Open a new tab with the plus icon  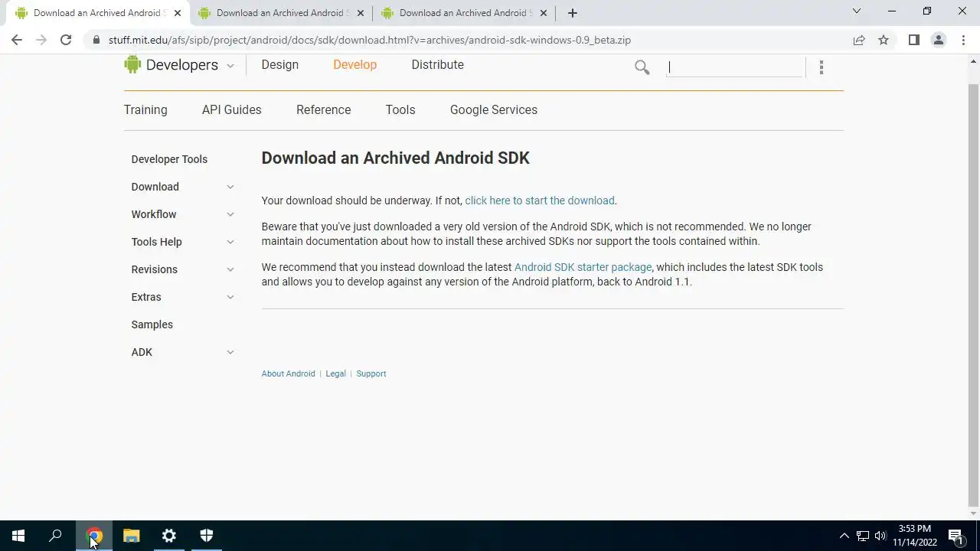click(x=572, y=13)
